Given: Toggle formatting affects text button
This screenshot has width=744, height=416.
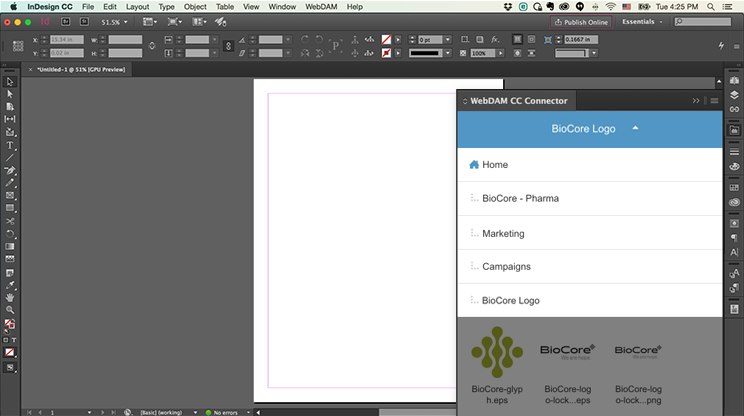Looking at the screenshot, I should [14, 340].
